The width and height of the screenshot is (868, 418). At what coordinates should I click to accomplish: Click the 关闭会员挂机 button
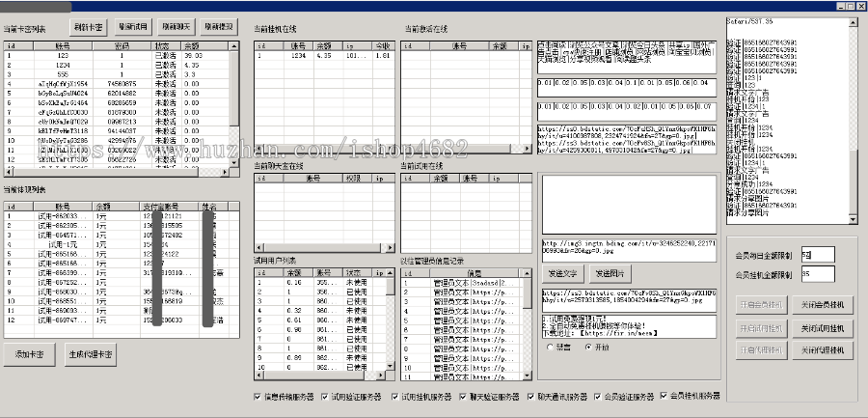(822, 305)
